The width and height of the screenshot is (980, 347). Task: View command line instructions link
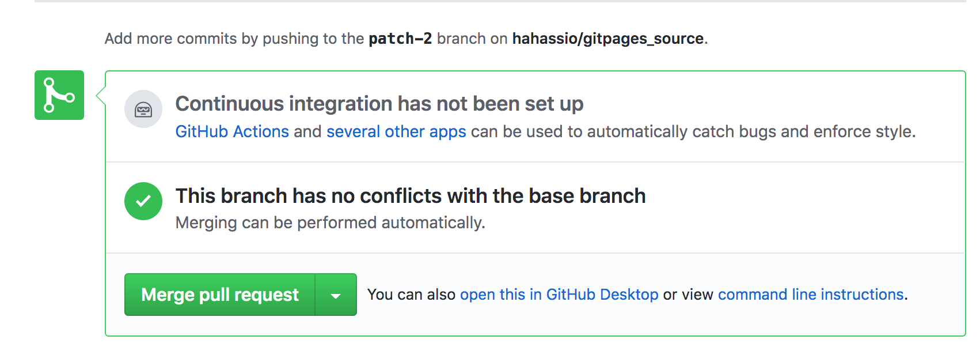pos(811,295)
